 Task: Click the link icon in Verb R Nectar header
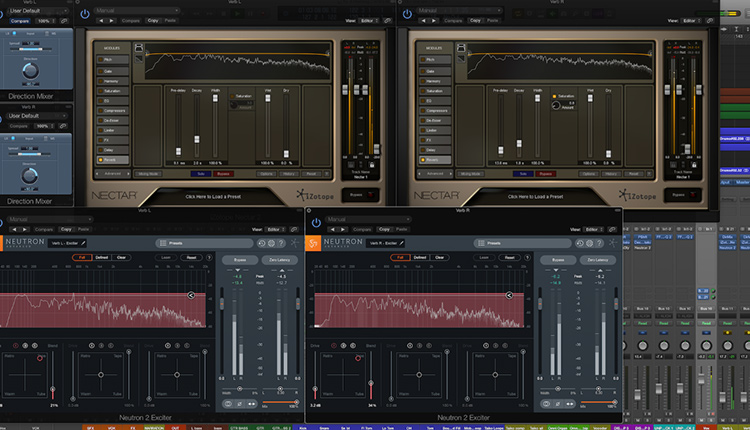click(710, 21)
